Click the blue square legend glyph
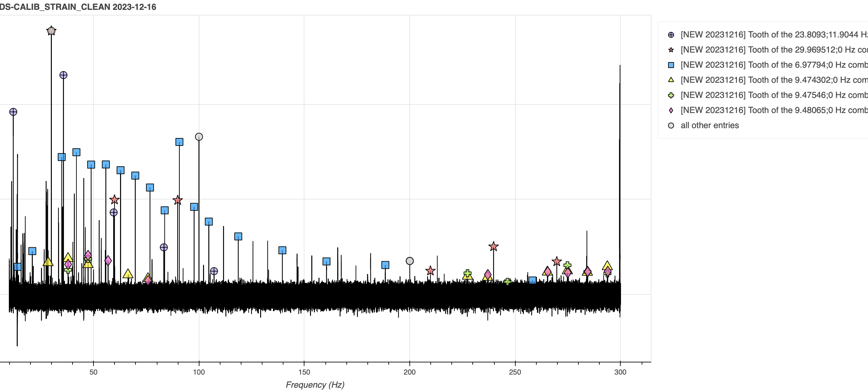 [671, 65]
